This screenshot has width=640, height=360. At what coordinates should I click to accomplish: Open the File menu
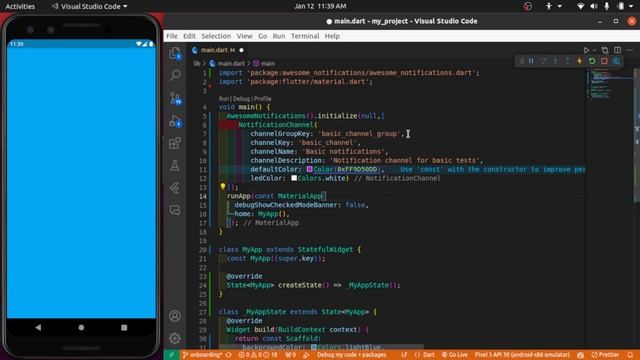172,36
